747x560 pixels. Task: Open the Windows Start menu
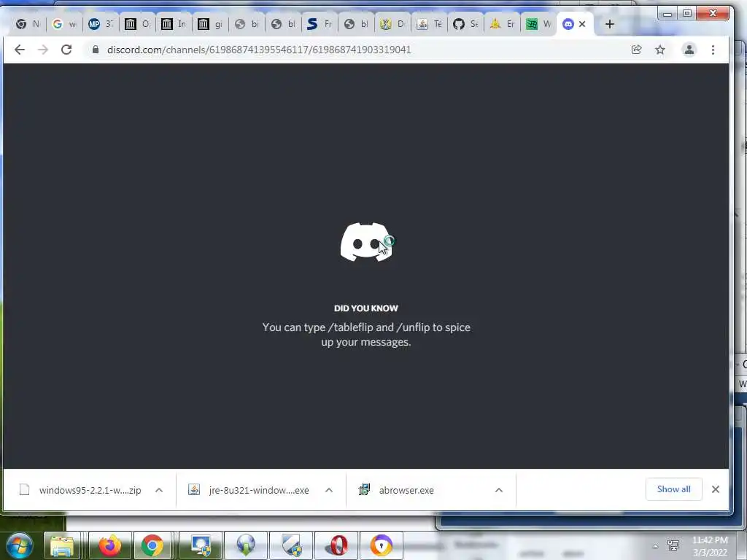point(19,545)
